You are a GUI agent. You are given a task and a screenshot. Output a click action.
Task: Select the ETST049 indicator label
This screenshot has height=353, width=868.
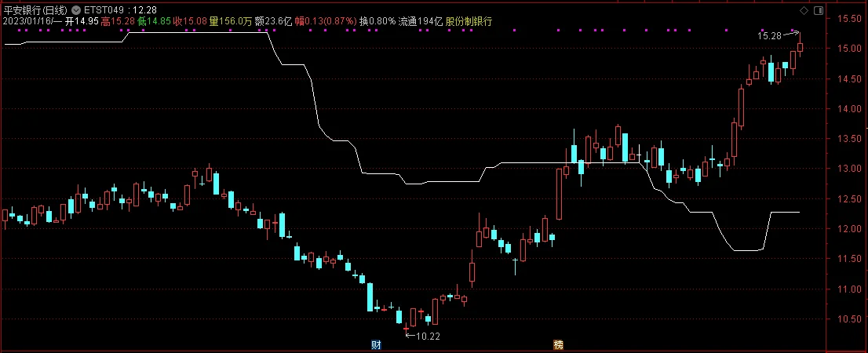pos(103,10)
